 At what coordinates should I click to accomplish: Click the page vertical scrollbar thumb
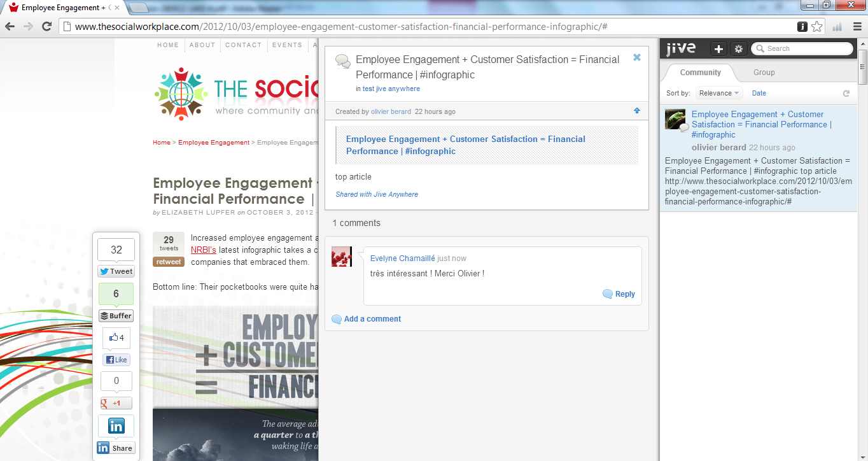[x=862, y=67]
